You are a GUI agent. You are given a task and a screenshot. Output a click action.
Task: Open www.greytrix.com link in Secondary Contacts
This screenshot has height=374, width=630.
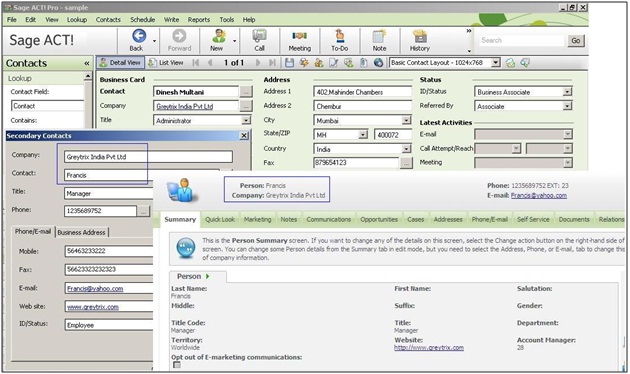coord(93,307)
